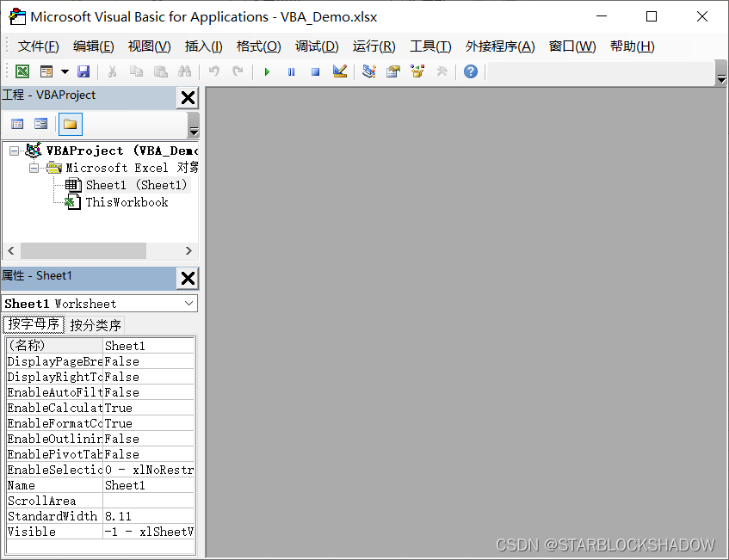The width and height of the screenshot is (729, 560).
Task: Click the Copy toolbar icon
Action: pos(136,71)
